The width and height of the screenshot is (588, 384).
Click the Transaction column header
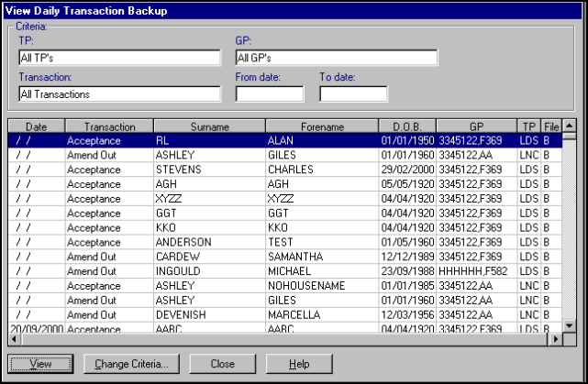tap(109, 126)
